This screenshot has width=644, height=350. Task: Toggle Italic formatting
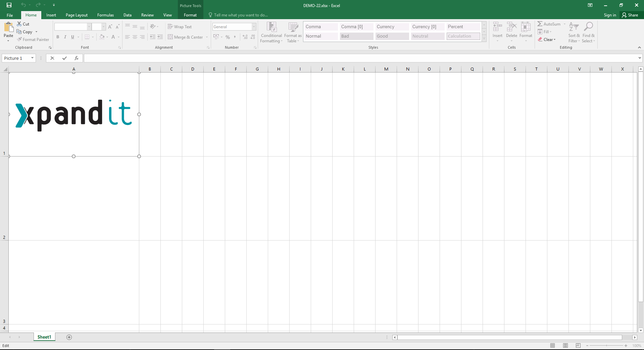click(65, 37)
